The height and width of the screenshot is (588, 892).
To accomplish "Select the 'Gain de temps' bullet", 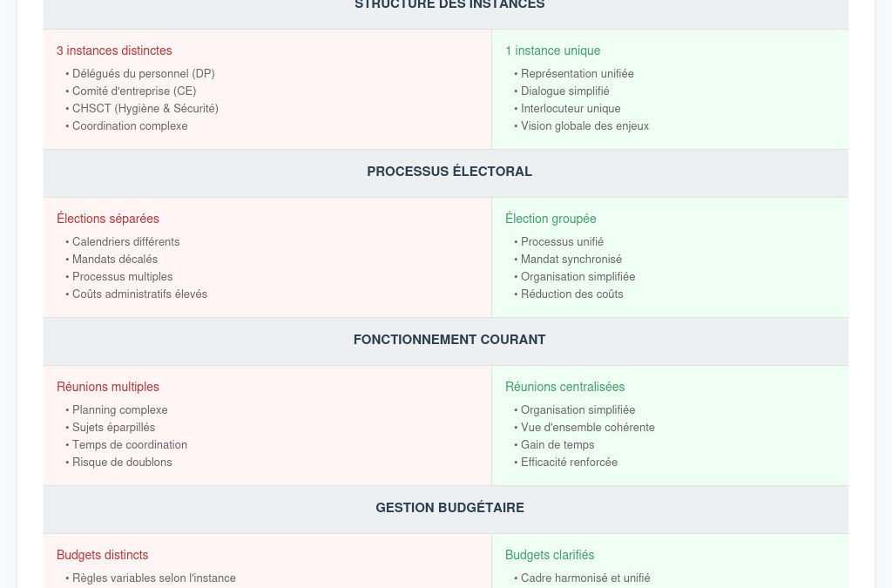I will [x=557, y=444].
